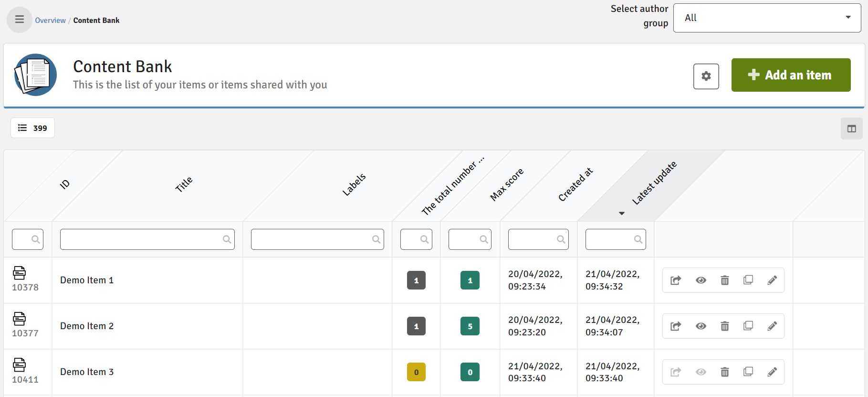Focus the Labels filter search field
868x397 pixels.
click(317, 239)
